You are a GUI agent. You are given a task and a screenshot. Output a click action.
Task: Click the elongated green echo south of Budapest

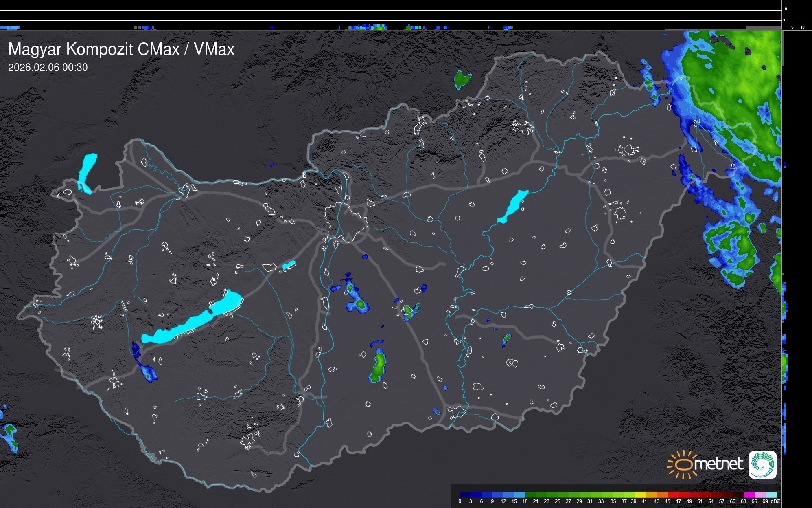pos(378,367)
